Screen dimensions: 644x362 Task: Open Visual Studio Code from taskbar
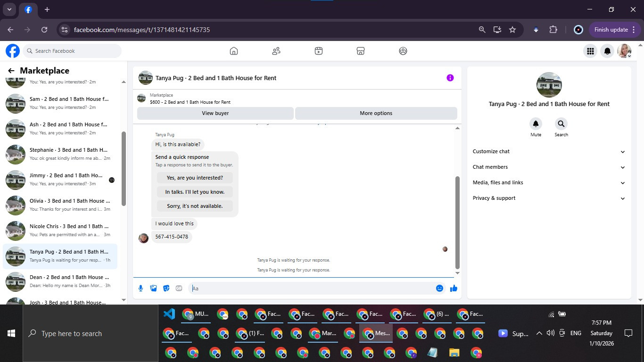169,314
